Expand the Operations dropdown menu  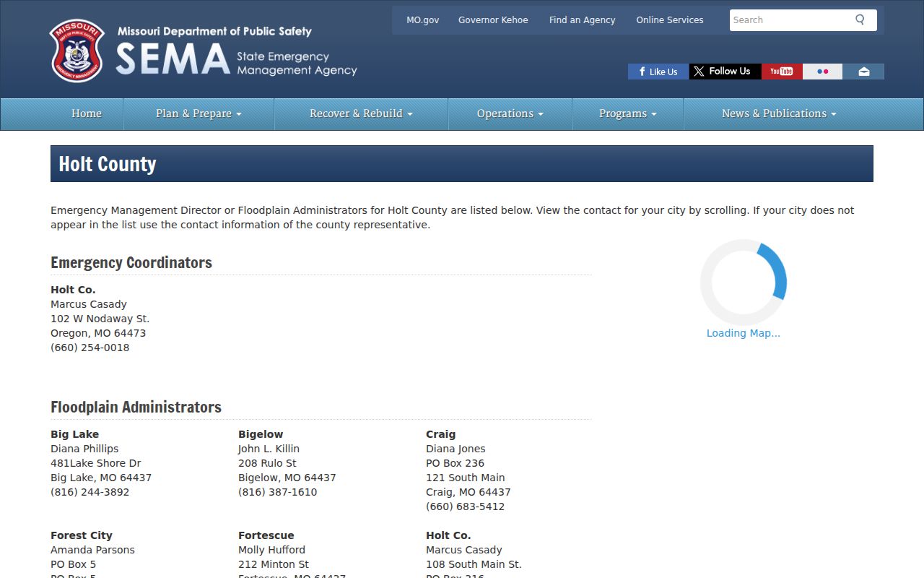tap(510, 113)
